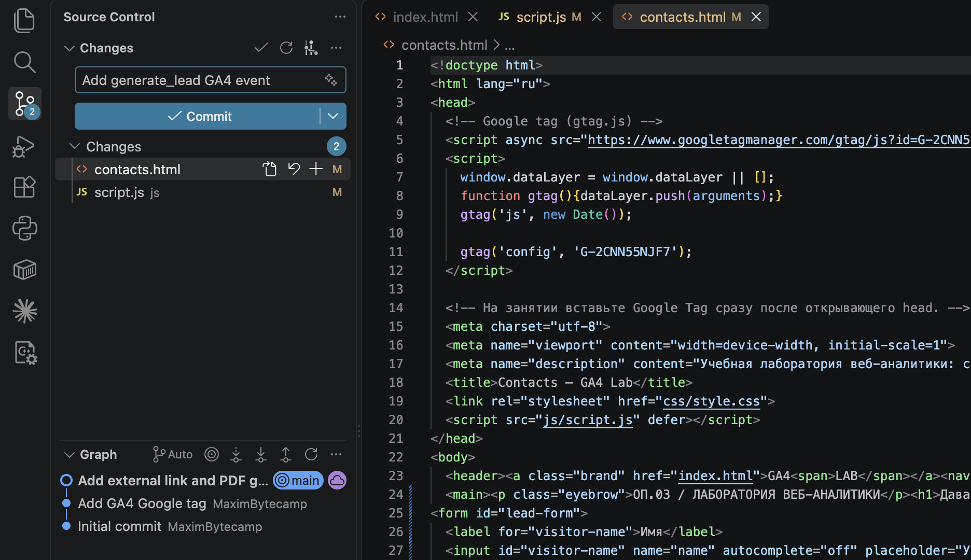This screenshot has height=560, width=971.
Task: Close the script.js tab
Action: coord(597,17)
